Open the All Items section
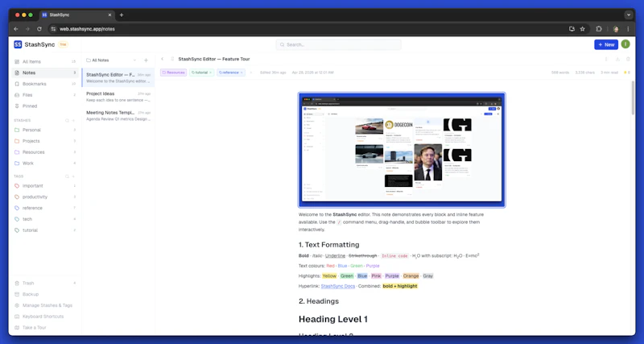The width and height of the screenshot is (644, 344). 45,62
